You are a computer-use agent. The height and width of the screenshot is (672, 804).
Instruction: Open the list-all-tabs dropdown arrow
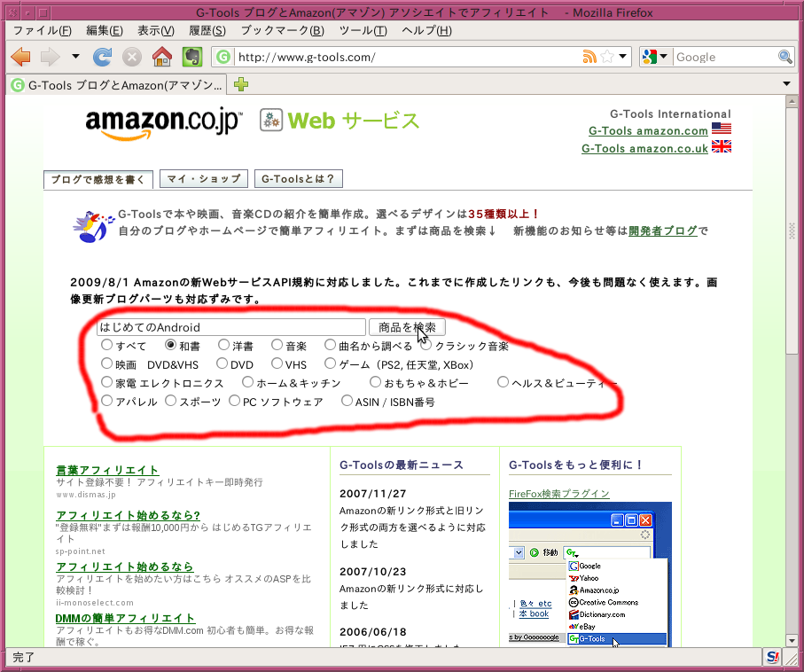(786, 83)
